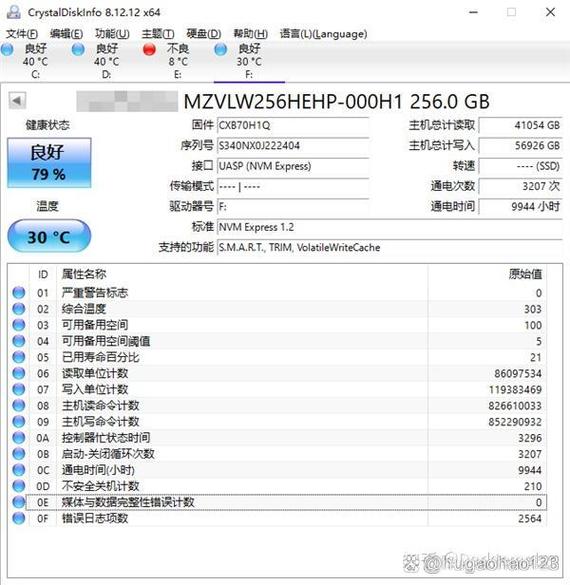Click the 良好 79 % health status button
The width and height of the screenshot is (570, 585).
[x=49, y=163]
